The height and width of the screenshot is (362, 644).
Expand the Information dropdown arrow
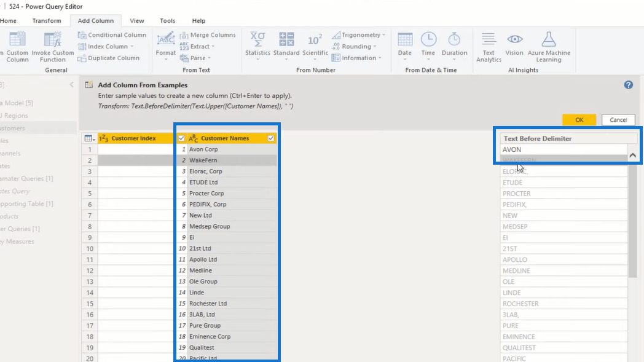pos(380,58)
